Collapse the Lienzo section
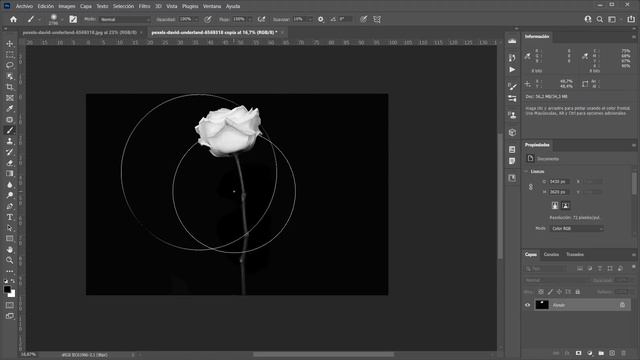640x360 pixels. (x=527, y=171)
